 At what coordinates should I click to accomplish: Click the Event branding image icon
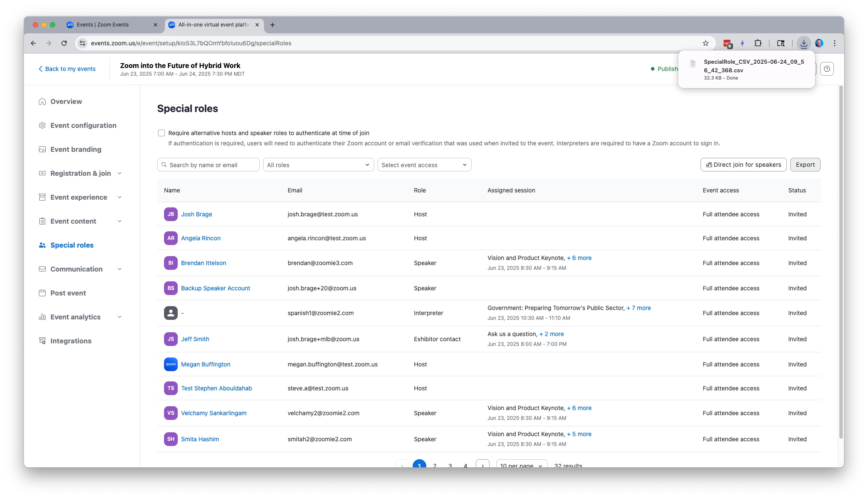click(x=42, y=149)
